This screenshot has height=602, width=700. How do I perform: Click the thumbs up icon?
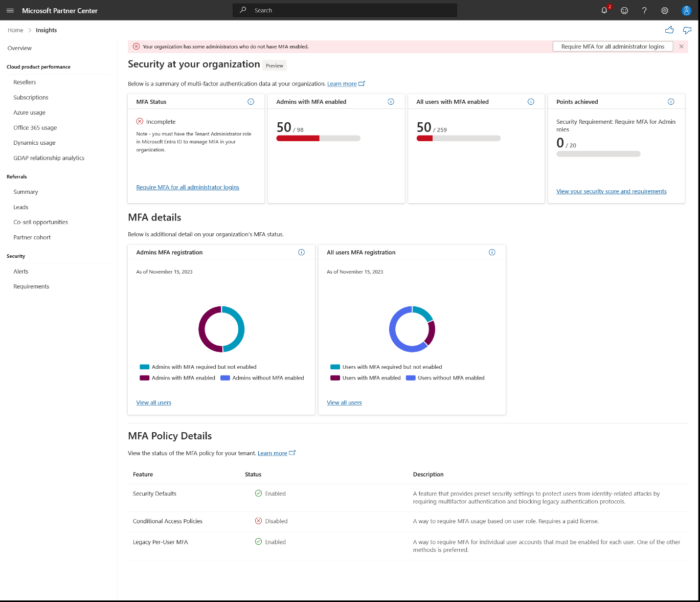tap(669, 30)
